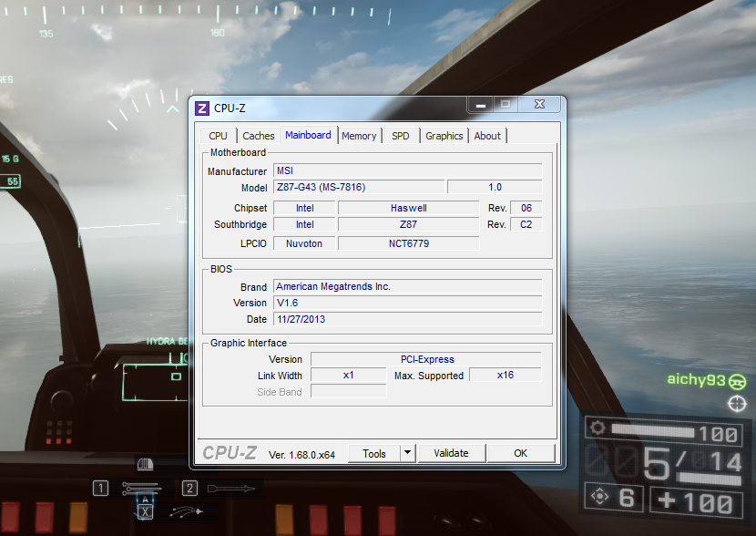Select the Mainboard tab
The height and width of the screenshot is (536, 756).
point(308,135)
